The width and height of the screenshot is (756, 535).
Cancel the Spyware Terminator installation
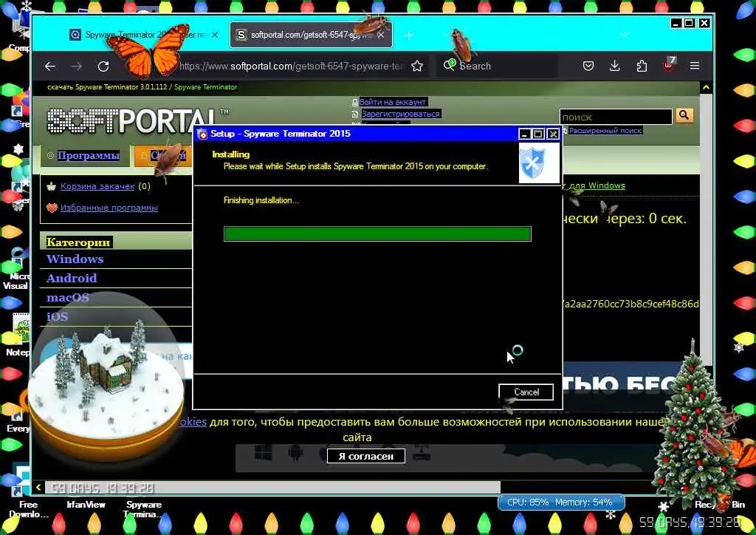click(x=526, y=392)
